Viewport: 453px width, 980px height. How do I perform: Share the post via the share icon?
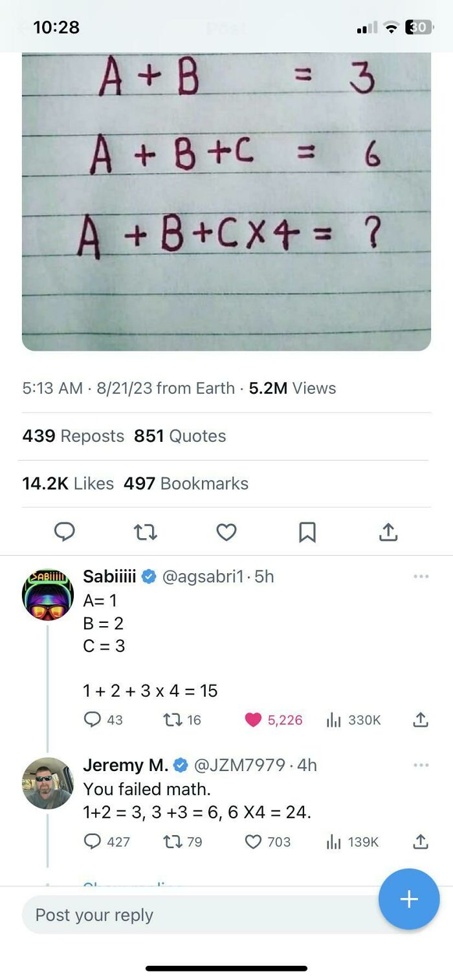pos(388,532)
